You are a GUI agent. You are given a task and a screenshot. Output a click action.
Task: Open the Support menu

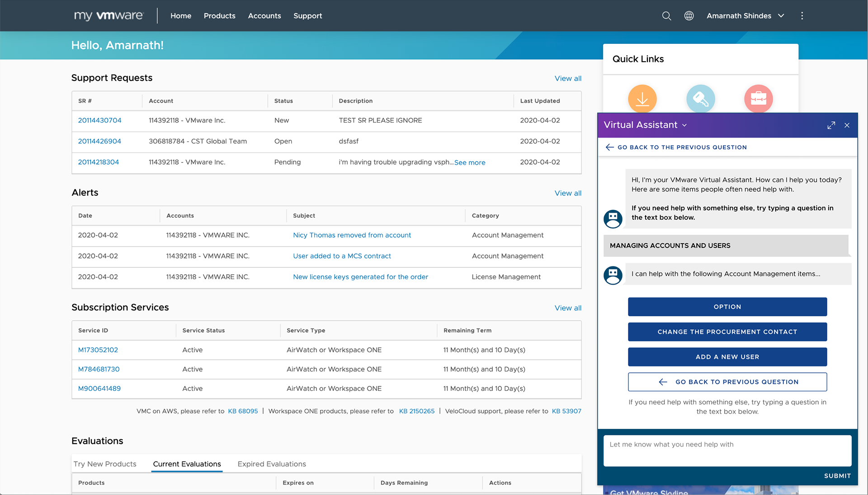(307, 16)
